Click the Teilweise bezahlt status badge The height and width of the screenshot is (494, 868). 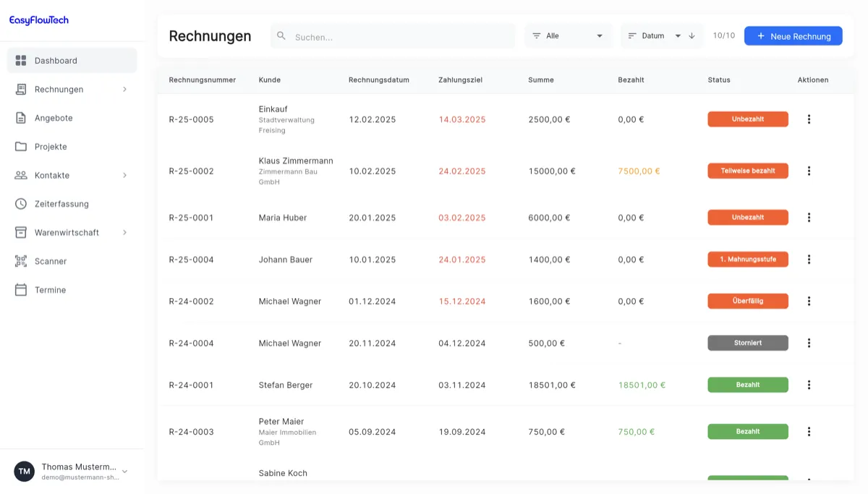747,171
